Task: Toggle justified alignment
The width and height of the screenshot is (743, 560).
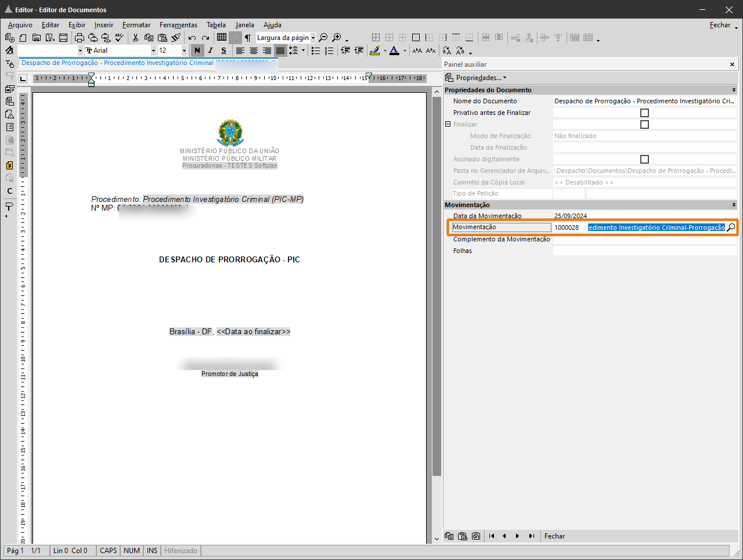Action: 280,51
